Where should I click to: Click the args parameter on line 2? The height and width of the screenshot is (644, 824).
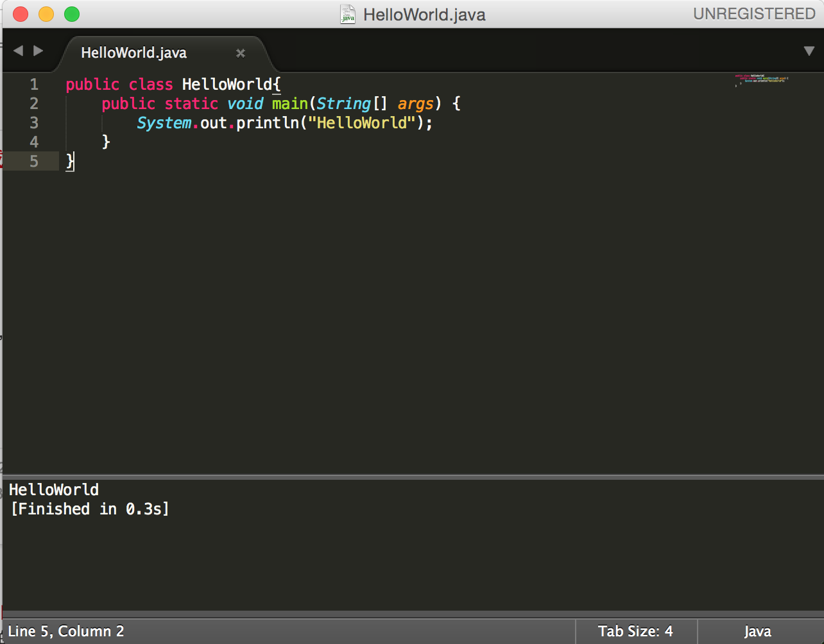415,104
